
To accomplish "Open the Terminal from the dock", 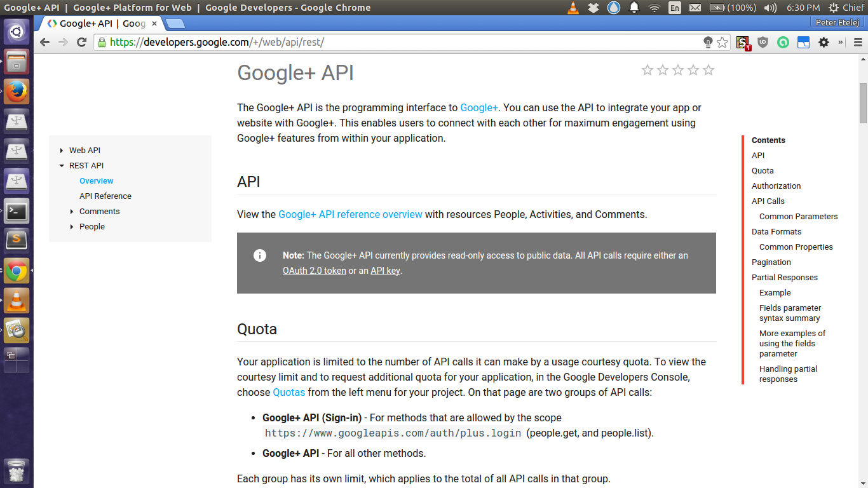I will (x=16, y=210).
